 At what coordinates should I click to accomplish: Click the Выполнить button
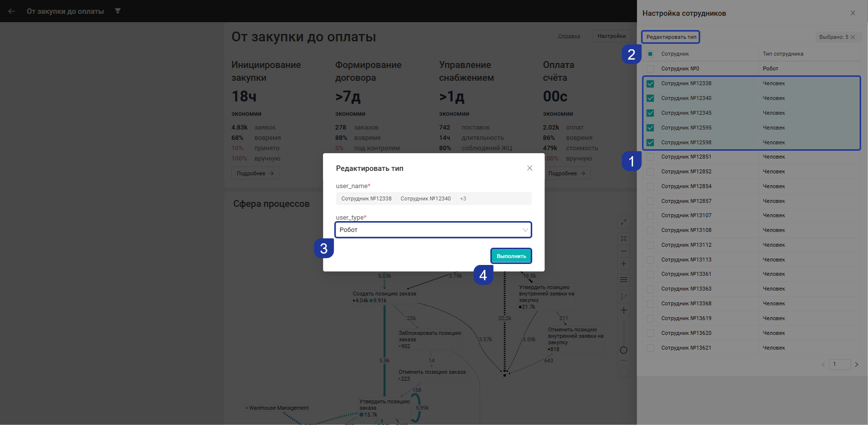tap(511, 256)
